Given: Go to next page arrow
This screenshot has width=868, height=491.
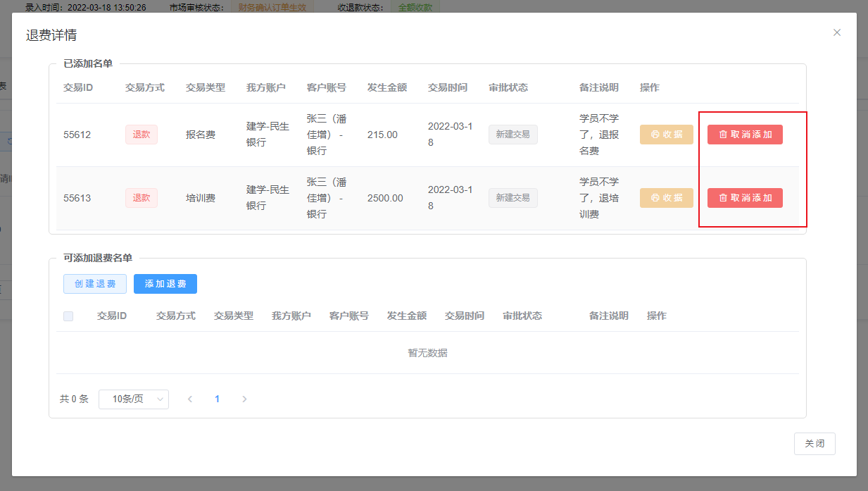Looking at the screenshot, I should coord(244,399).
